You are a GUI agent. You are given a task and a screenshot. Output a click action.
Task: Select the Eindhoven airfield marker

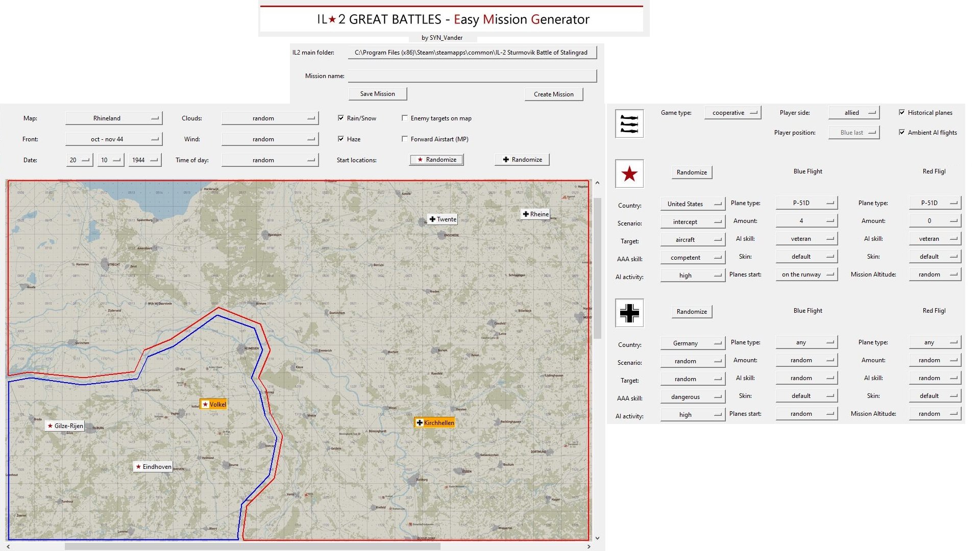(153, 467)
